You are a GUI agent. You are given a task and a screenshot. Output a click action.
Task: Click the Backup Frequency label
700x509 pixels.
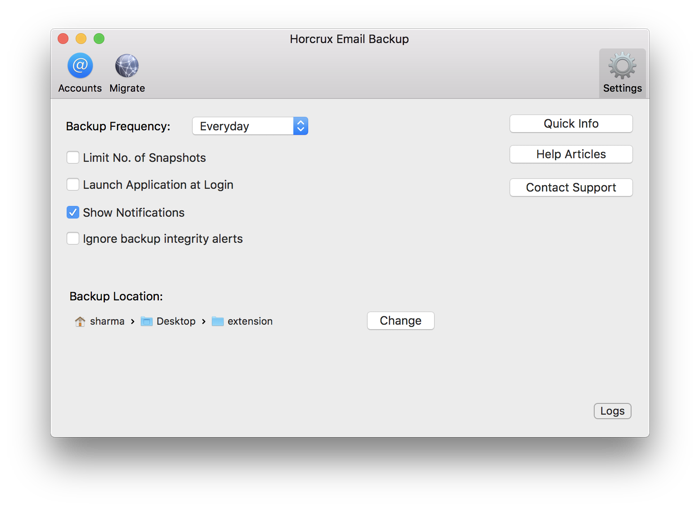click(x=118, y=127)
